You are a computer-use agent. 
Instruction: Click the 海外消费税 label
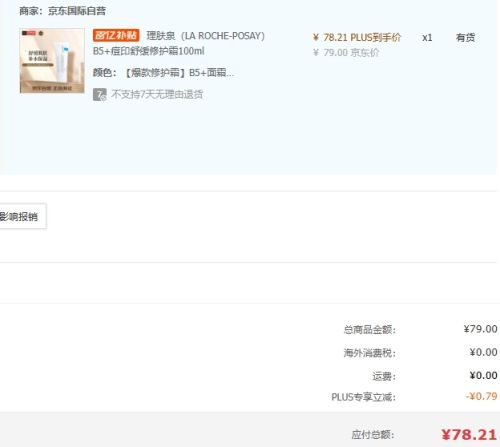370,353
